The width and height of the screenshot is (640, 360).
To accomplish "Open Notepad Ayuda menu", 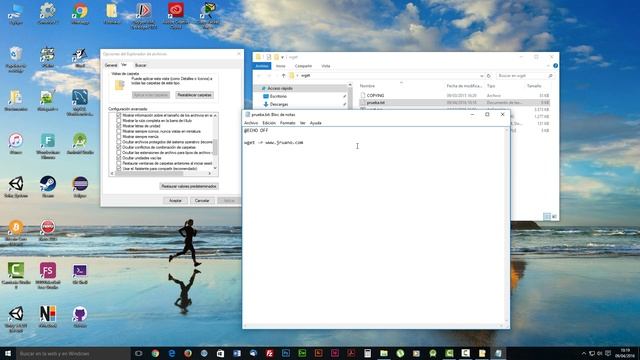I will pyautogui.click(x=316, y=123).
